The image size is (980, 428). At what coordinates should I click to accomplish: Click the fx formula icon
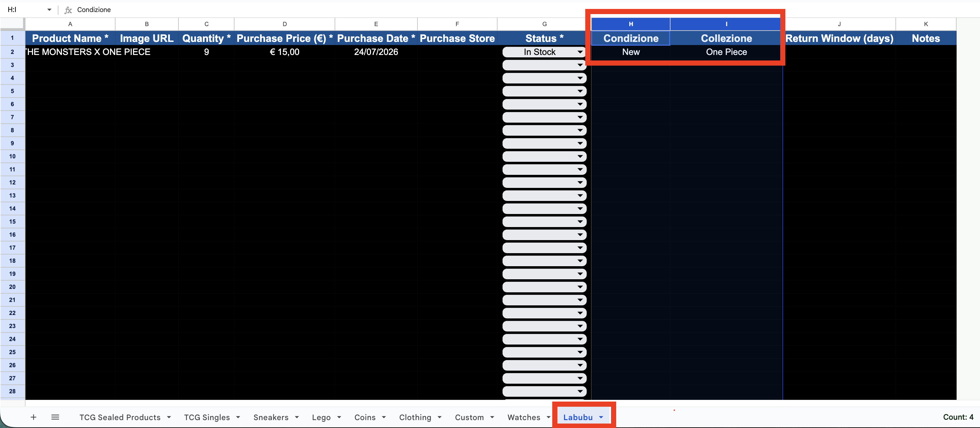coord(68,10)
